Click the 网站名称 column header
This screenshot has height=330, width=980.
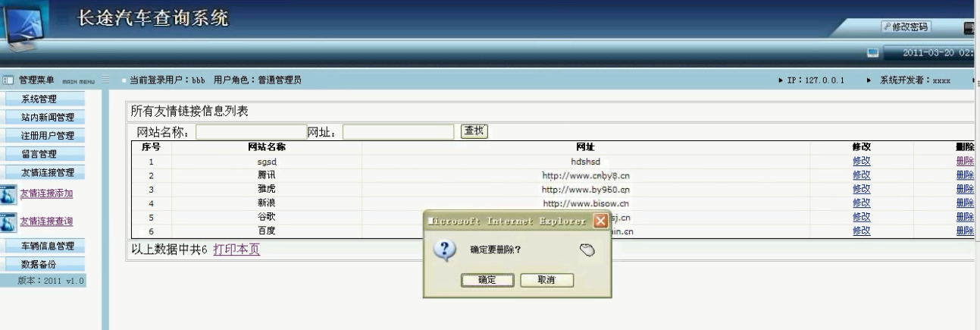(267, 147)
